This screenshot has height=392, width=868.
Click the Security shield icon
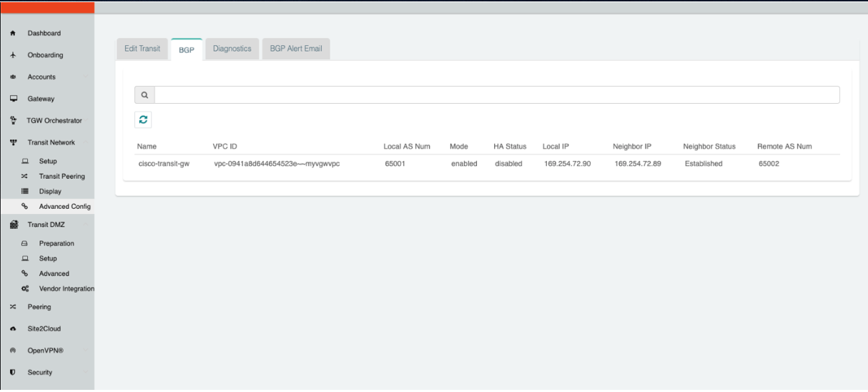[13, 372]
